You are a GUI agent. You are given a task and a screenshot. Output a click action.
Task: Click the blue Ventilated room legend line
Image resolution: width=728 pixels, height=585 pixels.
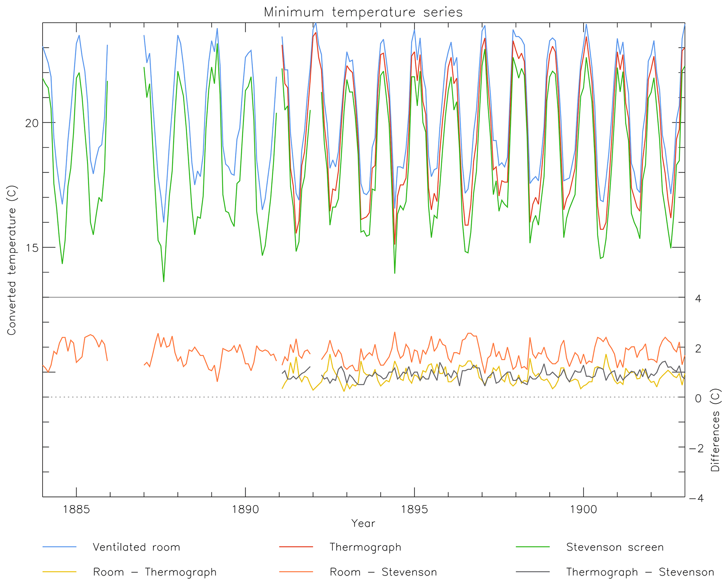click(x=59, y=547)
